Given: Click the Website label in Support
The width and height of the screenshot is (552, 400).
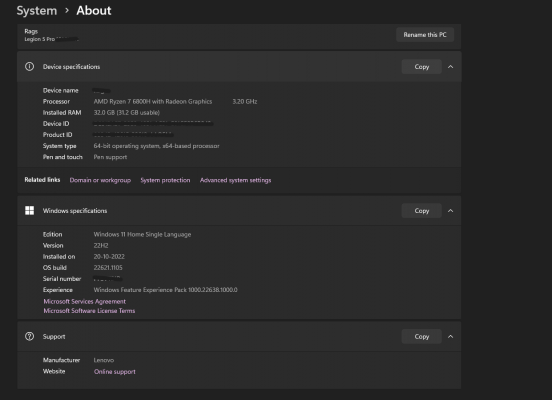Looking at the screenshot, I should coord(54,371).
